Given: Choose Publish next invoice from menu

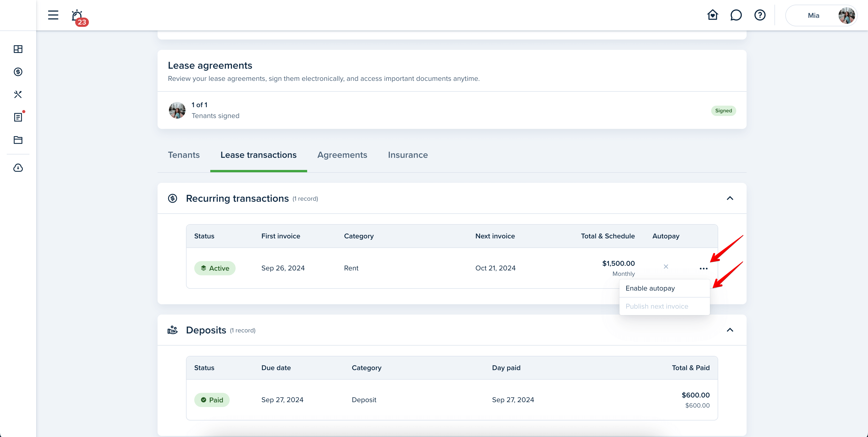Looking at the screenshot, I should point(664,306).
